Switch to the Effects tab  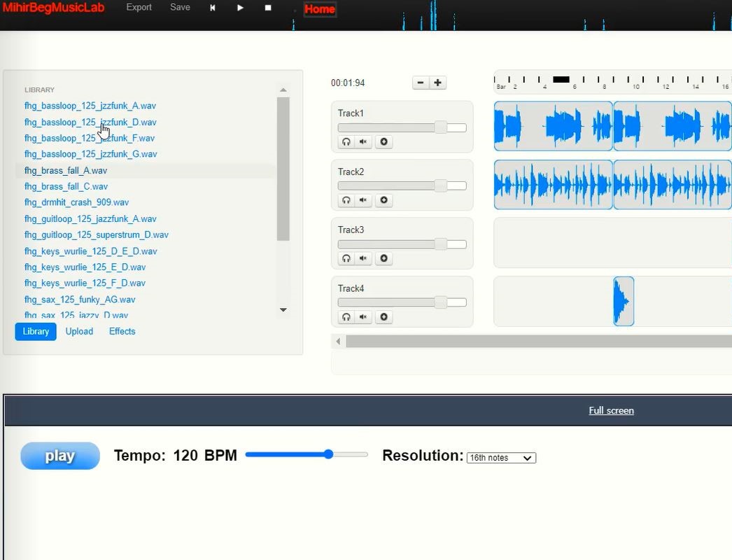click(x=122, y=332)
